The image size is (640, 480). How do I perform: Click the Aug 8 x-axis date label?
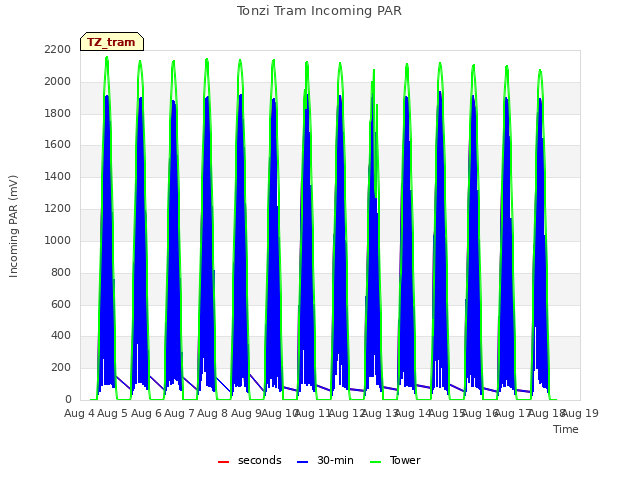click(213, 413)
